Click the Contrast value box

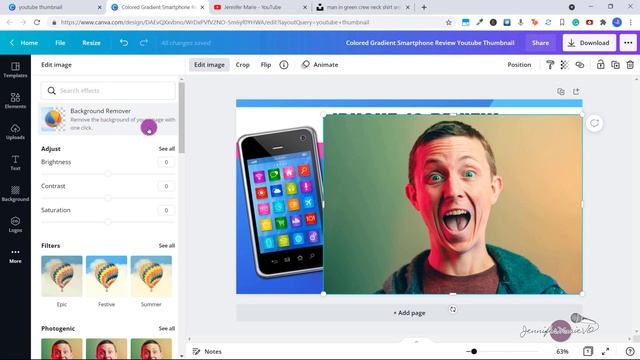point(166,186)
